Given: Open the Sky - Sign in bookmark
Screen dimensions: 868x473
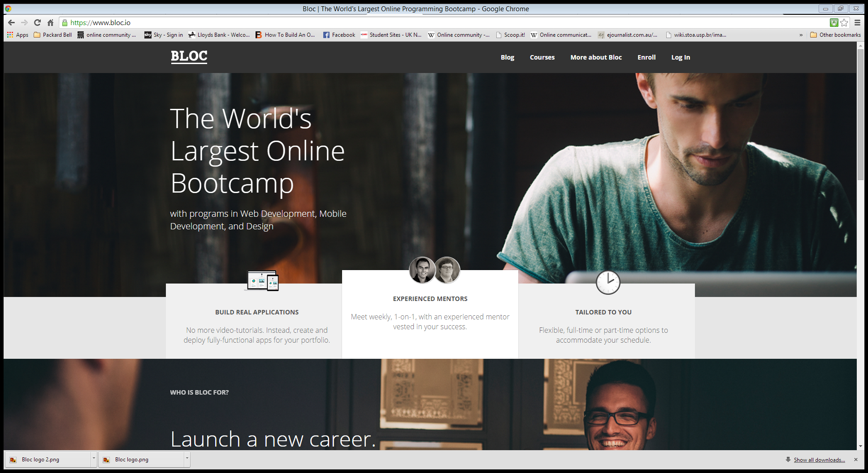Looking at the screenshot, I should click(x=163, y=34).
